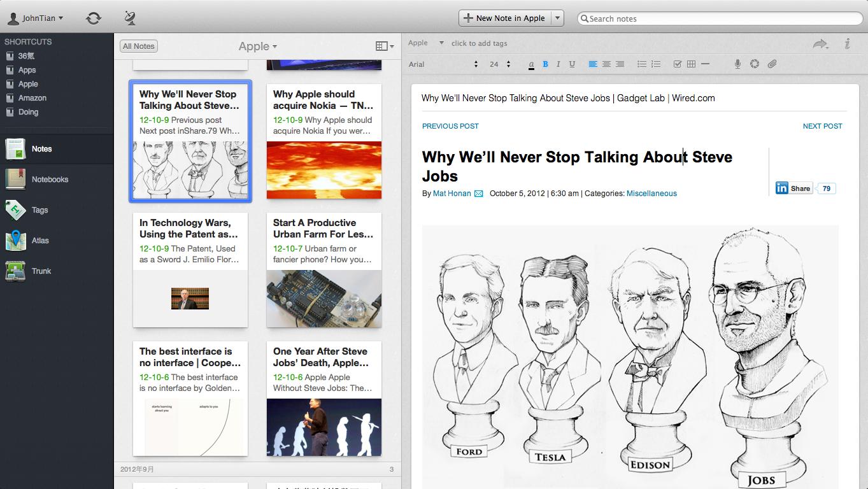Insert a checkbox to-do
This screenshot has width=868, height=489.
click(678, 64)
